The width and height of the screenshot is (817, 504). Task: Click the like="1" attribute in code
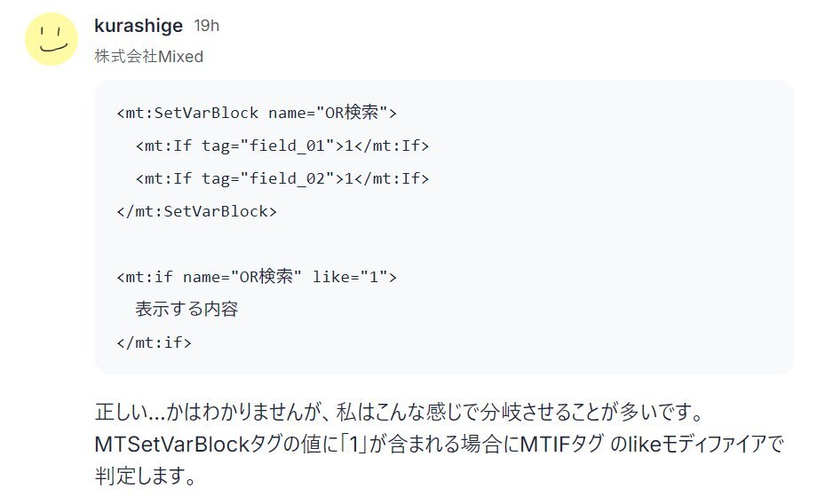(x=350, y=277)
